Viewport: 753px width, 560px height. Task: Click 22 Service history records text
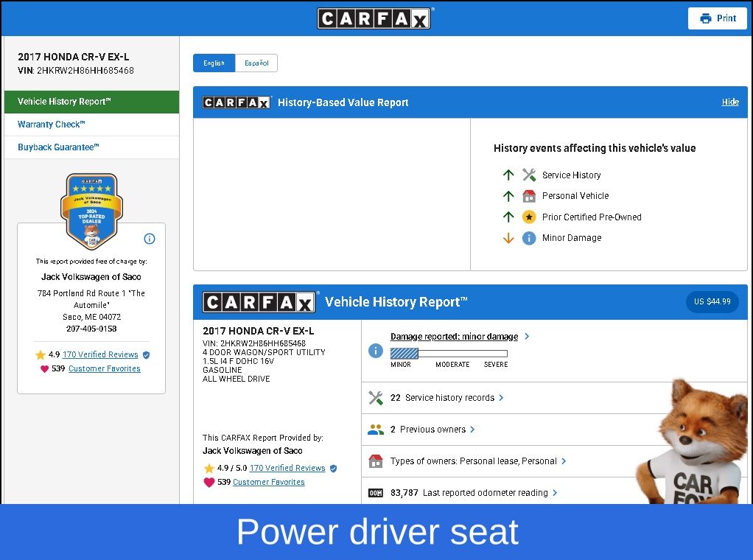(x=442, y=398)
